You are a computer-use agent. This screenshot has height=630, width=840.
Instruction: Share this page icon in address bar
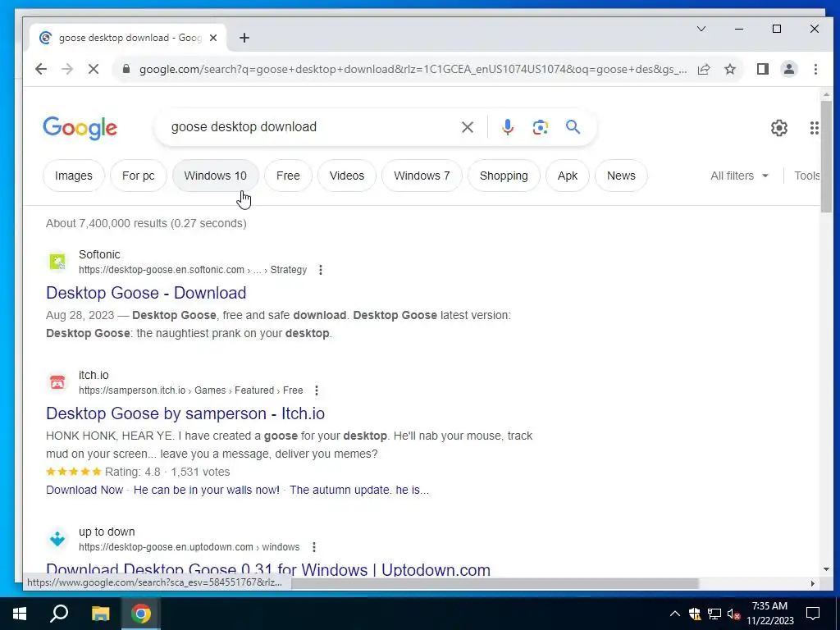pos(704,69)
